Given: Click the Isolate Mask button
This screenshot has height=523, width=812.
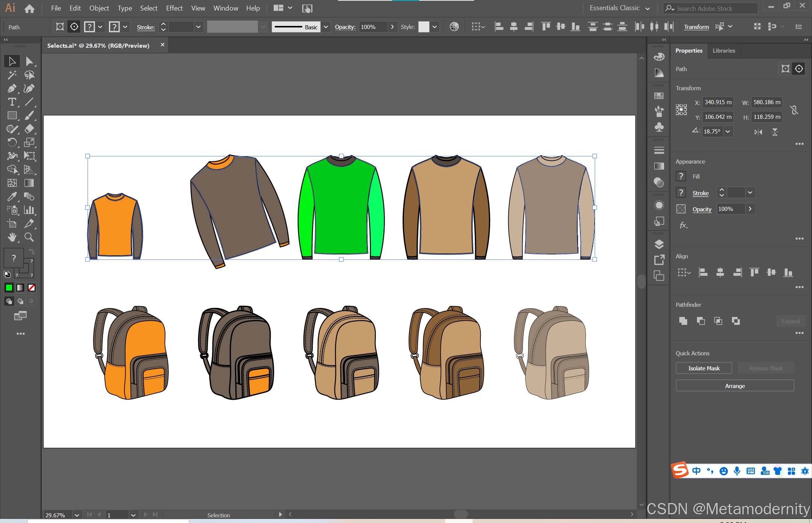Looking at the screenshot, I should [x=704, y=368].
